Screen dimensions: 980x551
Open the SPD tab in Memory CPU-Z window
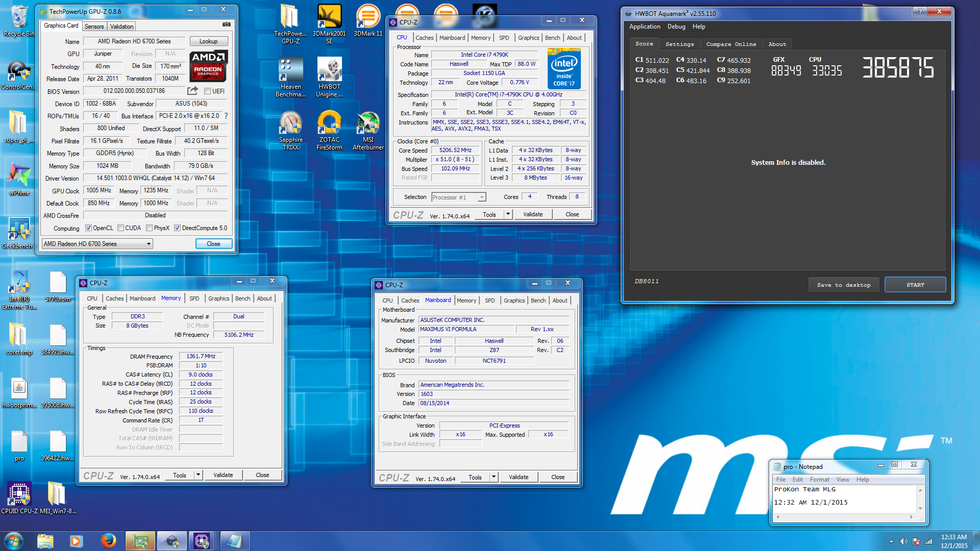coord(194,298)
